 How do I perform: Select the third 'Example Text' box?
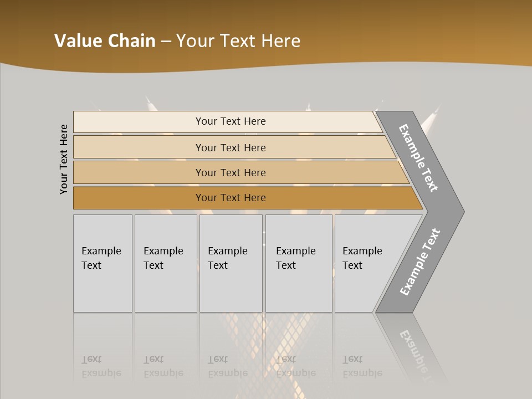(x=231, y=263)
